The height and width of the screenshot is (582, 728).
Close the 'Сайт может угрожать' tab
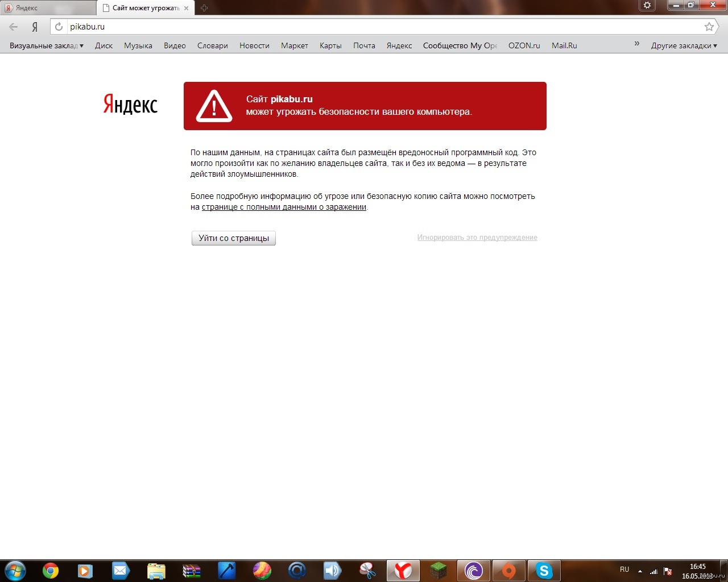(x=186, y=8)
